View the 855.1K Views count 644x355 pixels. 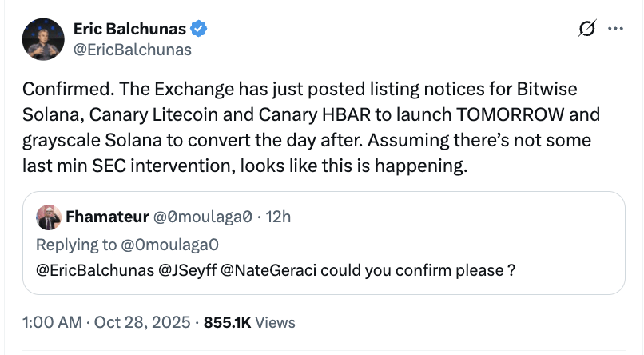249,323
